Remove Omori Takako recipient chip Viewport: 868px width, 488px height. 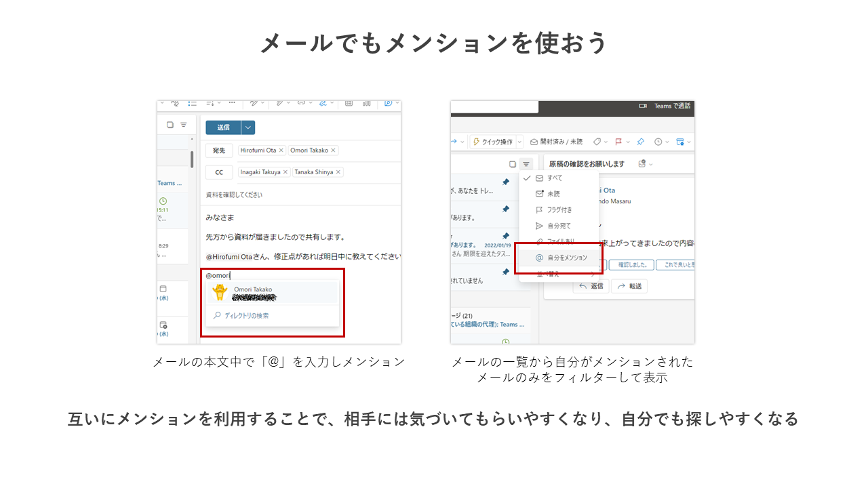(334, 150)
